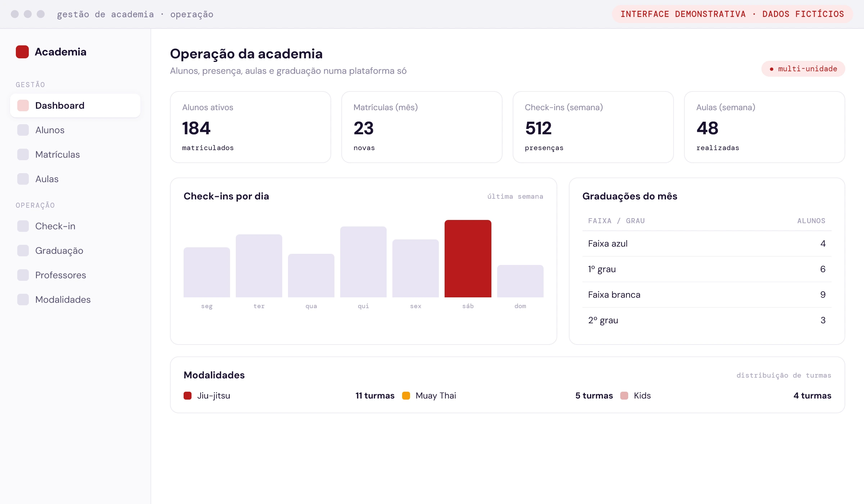Select the dom bar in check-ins chart
This screenshot has height=504, width=864.
pos(520,281)
